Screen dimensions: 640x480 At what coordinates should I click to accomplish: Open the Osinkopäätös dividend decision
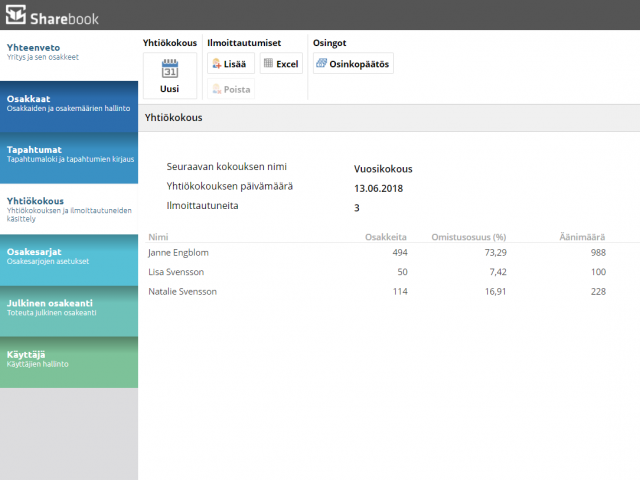[x=353, y=63]
